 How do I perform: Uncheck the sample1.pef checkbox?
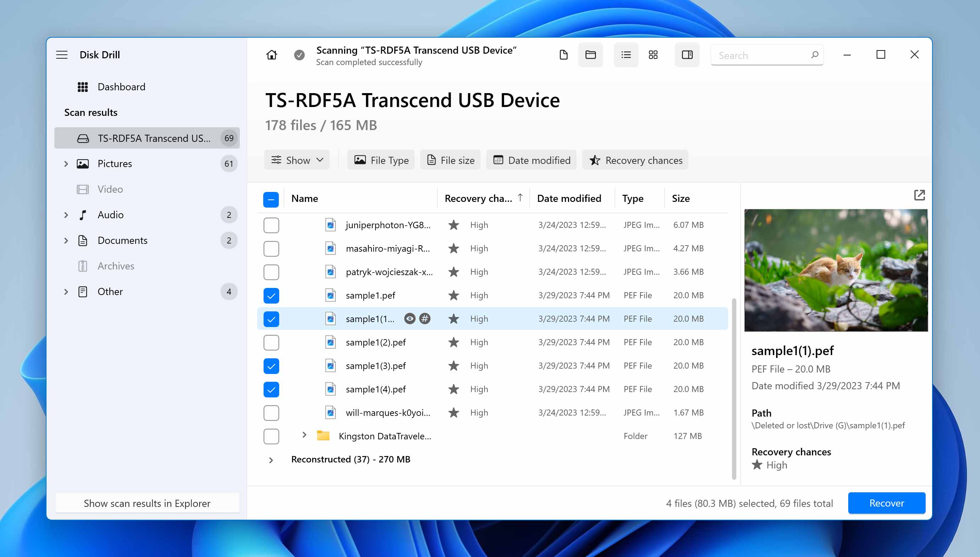tap(271, 296)
